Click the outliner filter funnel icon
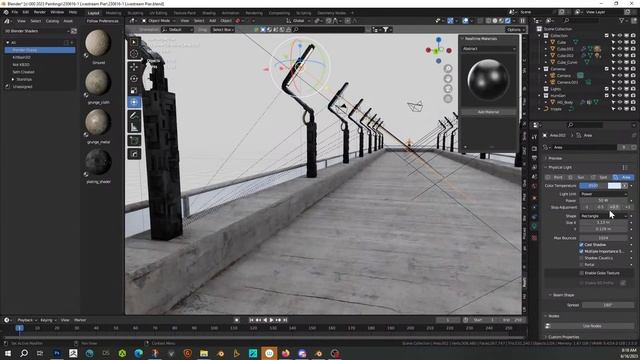This screenshot has height=360, width=640. (x=622, y=20)
